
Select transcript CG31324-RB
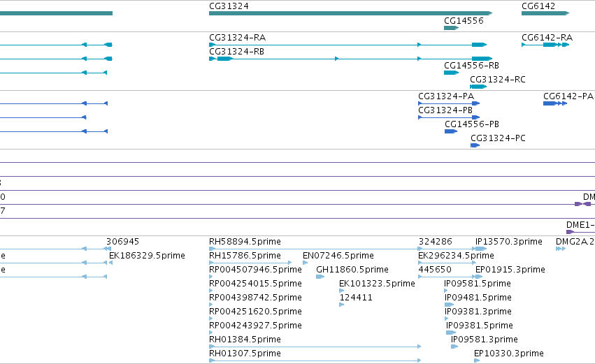(236, 52)
